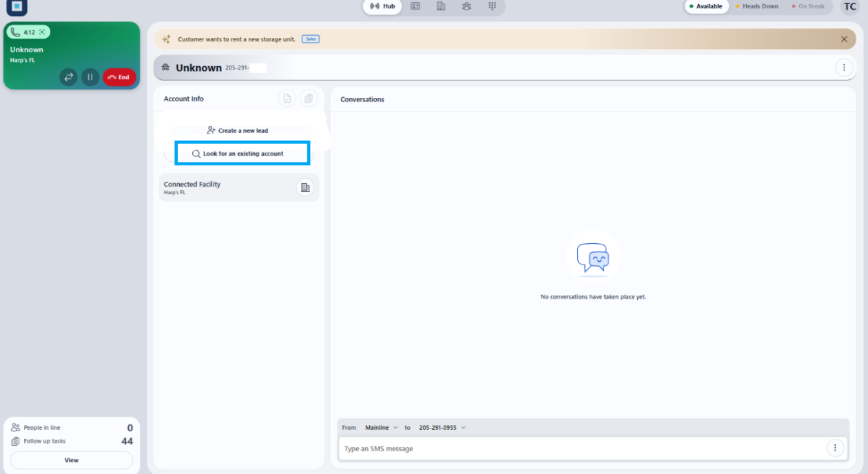Open the From Mainline dropdown
Screen dimensions: 868x474
382,428
